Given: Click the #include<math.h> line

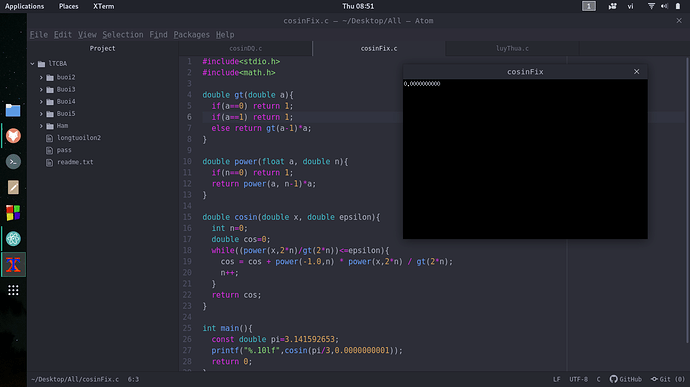Looking at the screenshot, I should click(239, 73).
